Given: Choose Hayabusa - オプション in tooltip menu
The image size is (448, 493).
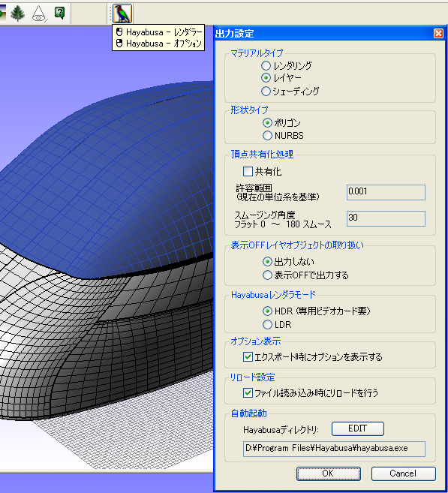Looking at the screenshot, I should [x=158, y=44].
